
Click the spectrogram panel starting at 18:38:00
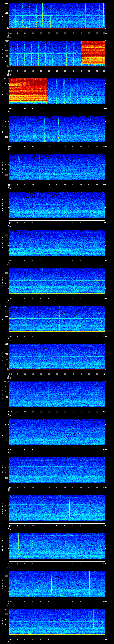pos(57,281)
